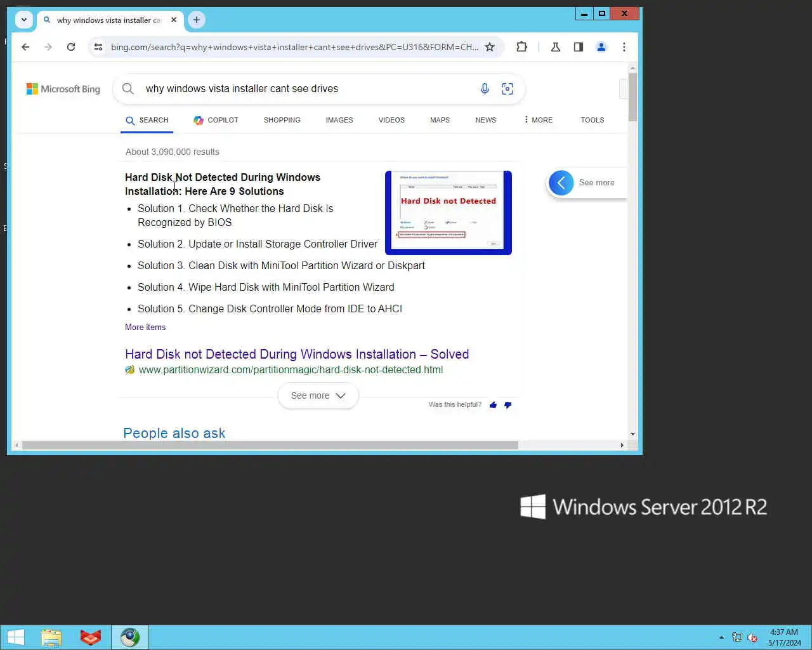This screenshot has width=812, height=650.
Task: Give thumbs up to the answer
Action: (x=493, y=405)
